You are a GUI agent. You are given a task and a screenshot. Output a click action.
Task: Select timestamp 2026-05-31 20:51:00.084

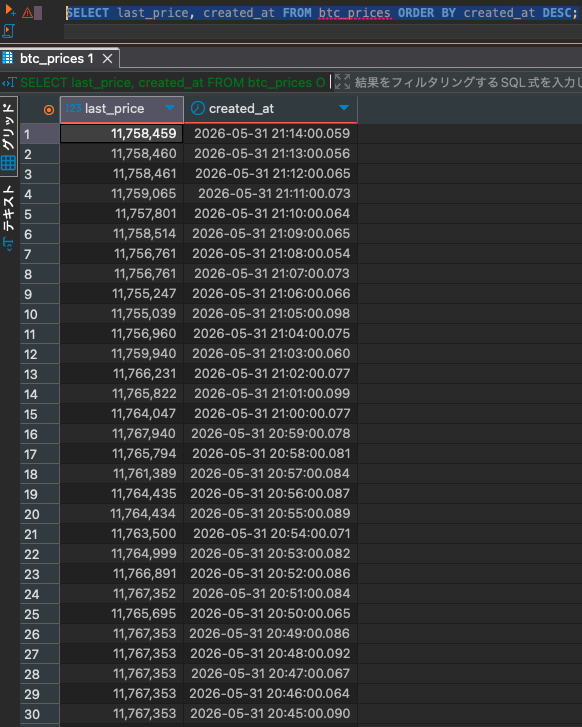click(x=271, y=594)
